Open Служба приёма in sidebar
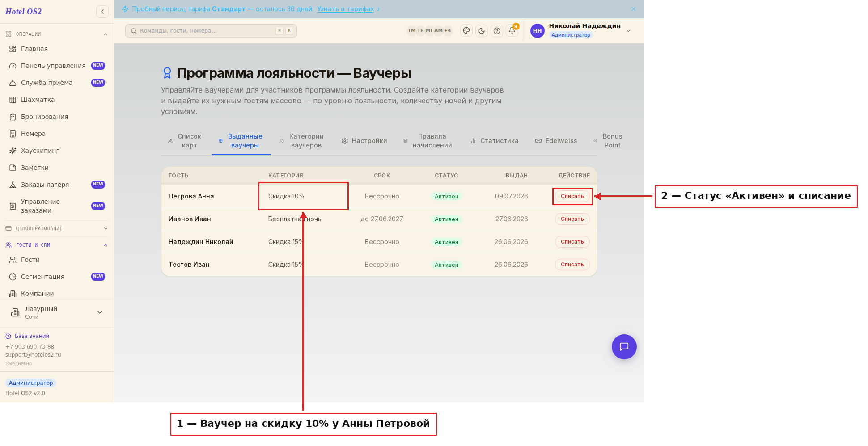This screenshot has width=868, height=446. coord(57,83)
